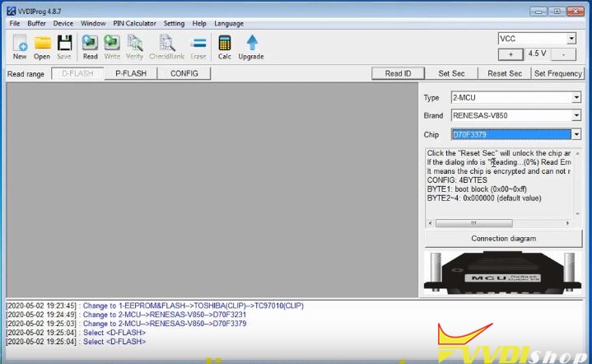Open the Language menu
Viewport: 592px width, 364px height.
point(229,23)
